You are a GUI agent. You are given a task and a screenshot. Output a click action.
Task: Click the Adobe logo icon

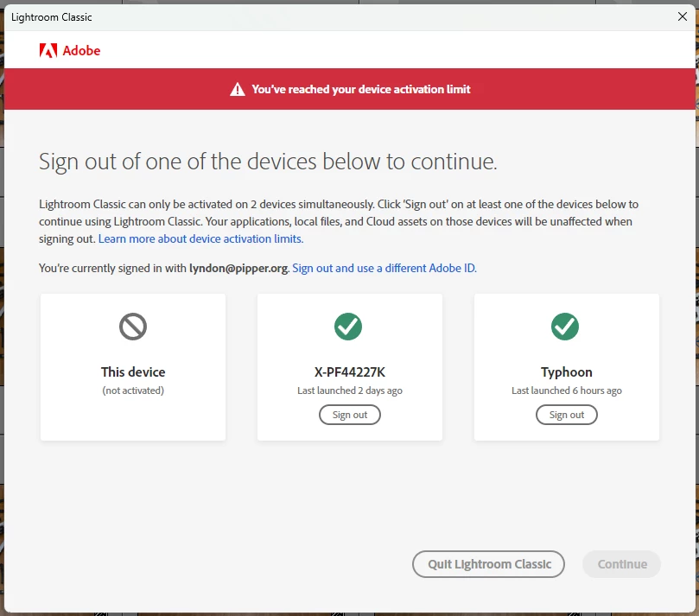[x=48, y=51]
